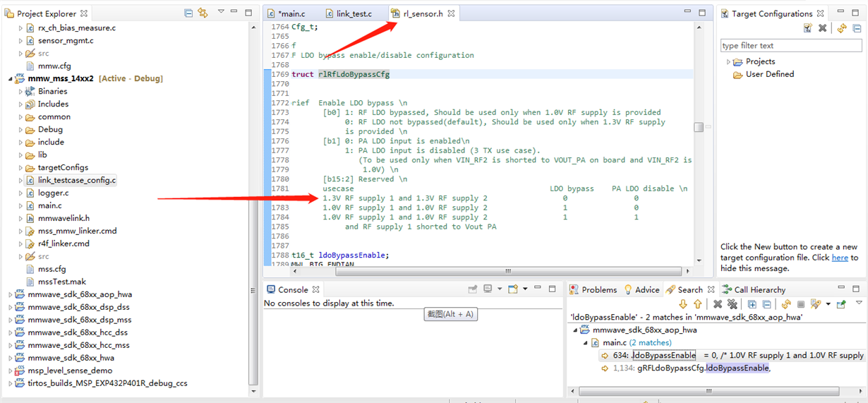This screenshot has width=868, height=403.
Task: Cancel current search stop icon
Action: (x=801, y=304)
